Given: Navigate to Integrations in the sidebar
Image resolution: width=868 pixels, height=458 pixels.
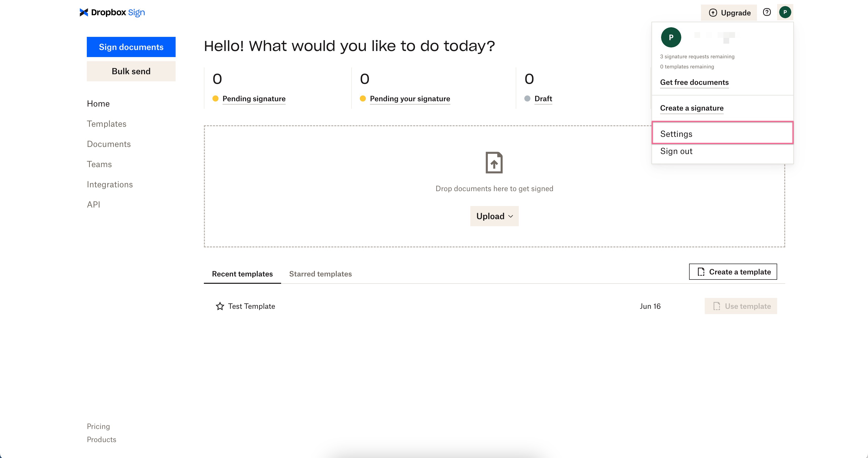Looking at the screenshot, I should click(110, 185).
